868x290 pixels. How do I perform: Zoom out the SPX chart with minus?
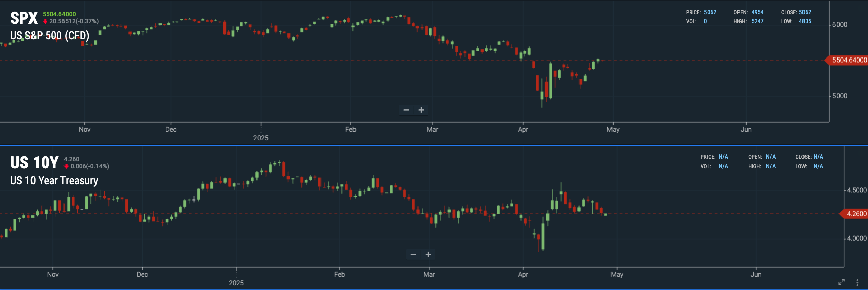406,110
